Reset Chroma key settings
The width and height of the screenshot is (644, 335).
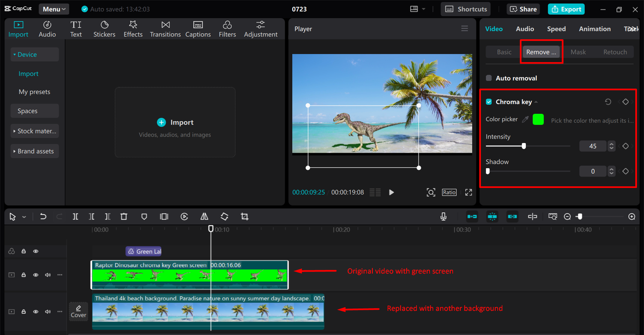(608, 102)
